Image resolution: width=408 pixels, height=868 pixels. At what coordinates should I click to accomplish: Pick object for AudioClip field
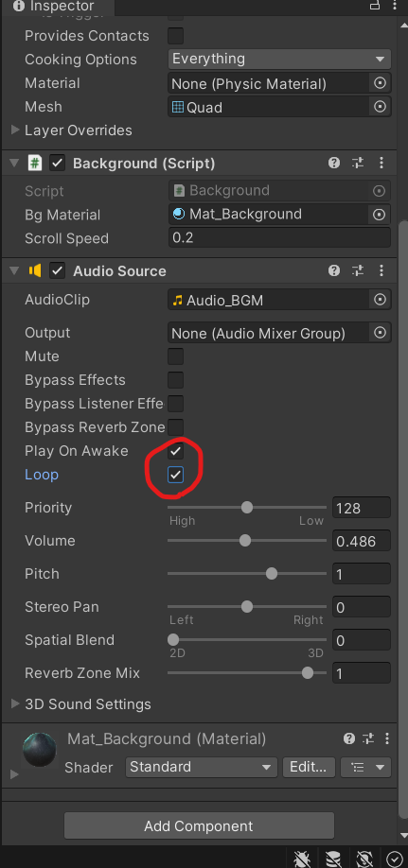[380, 300]
